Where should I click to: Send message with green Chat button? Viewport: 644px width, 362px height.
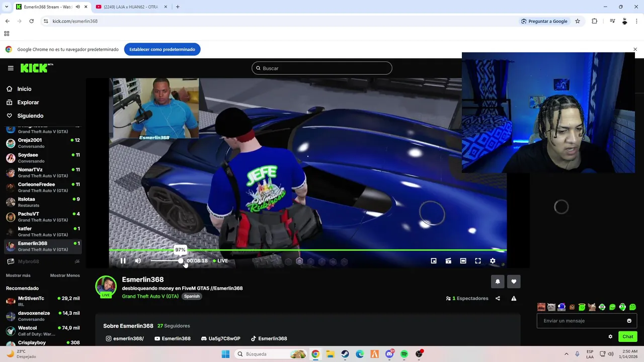pos(627,337)
